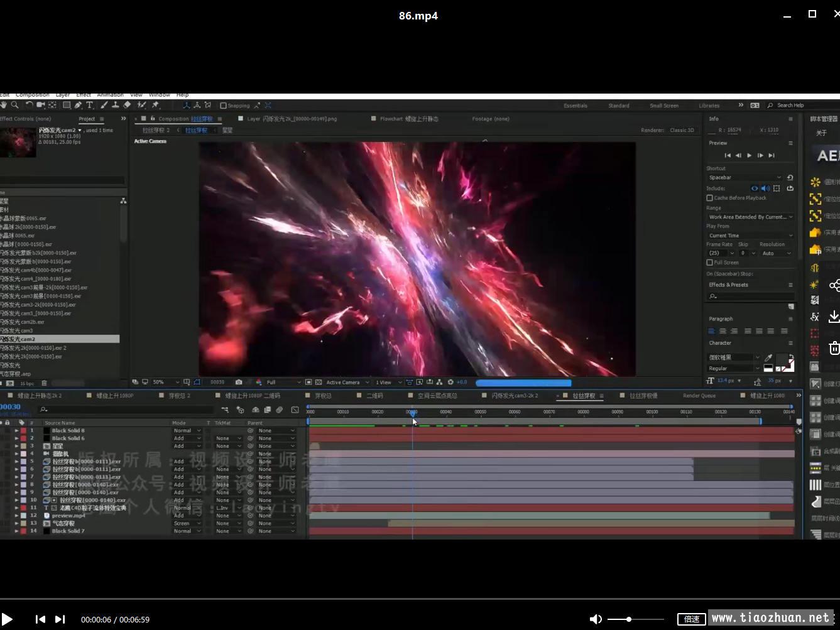Toggle transparency grid icon below viewer

(x=319, y=382)
